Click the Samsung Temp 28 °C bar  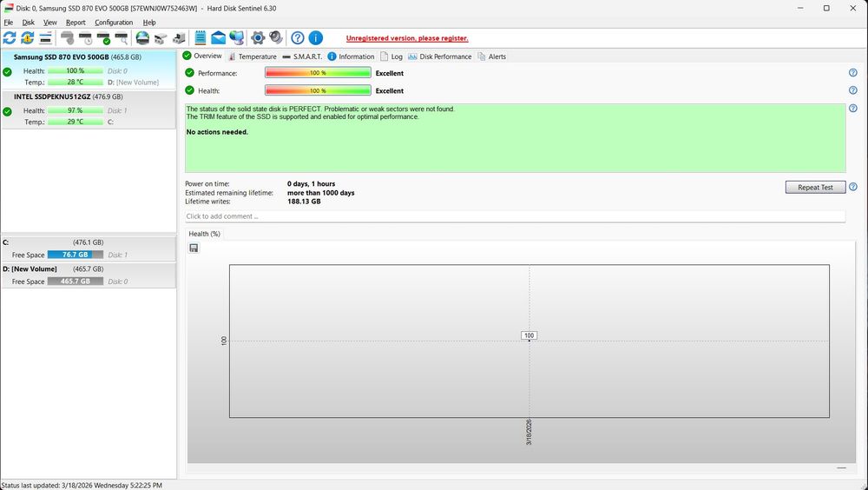pos(76,82)
